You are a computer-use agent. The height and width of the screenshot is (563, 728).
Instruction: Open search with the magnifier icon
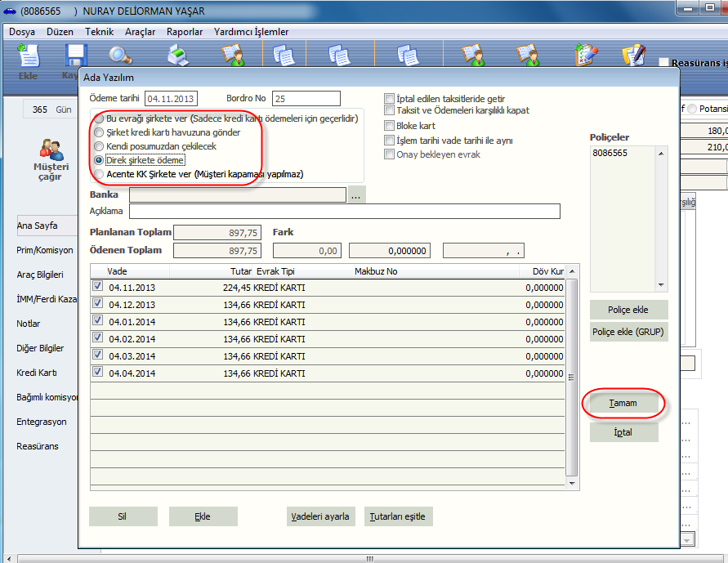121,55
